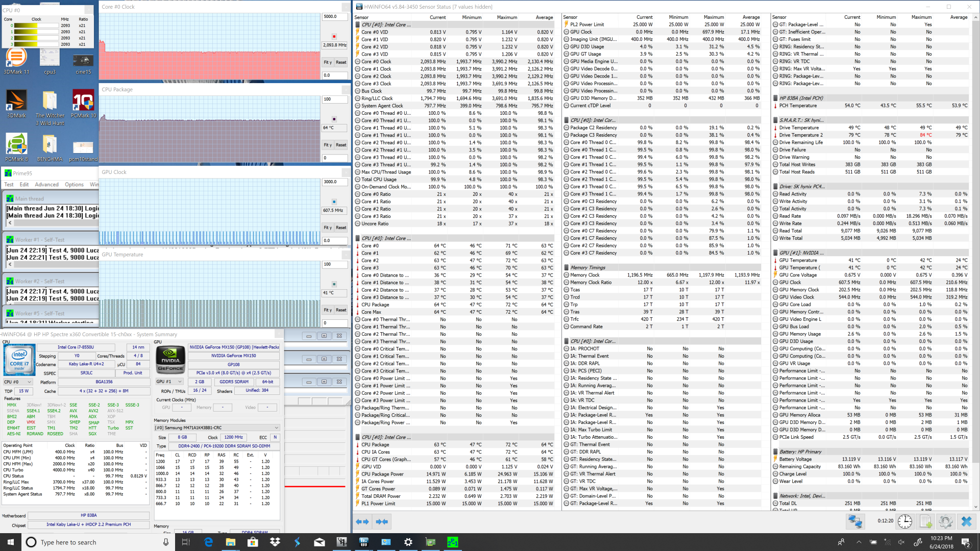Open Prime95 Options menu
The image size is (980, 551).
(x=74, y=185)
